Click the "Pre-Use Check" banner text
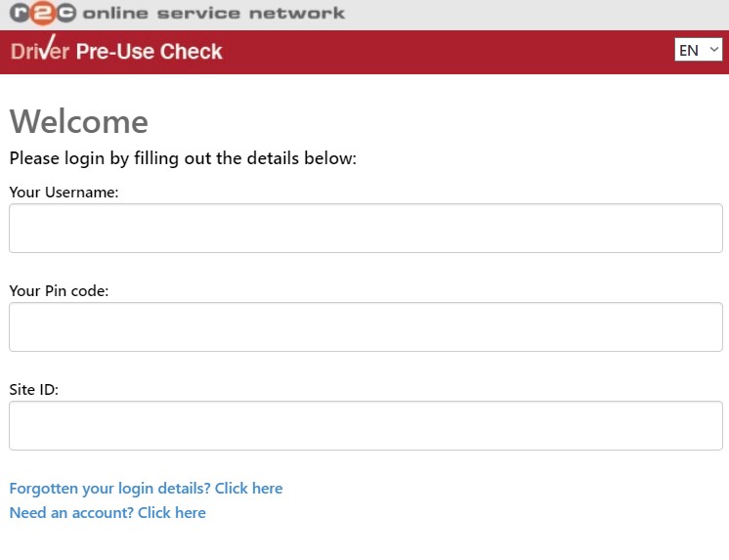 (x=150, y=52)
